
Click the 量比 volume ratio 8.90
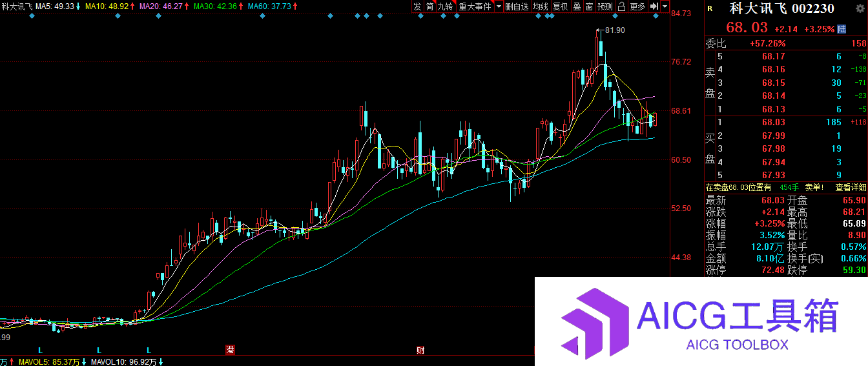856,235
